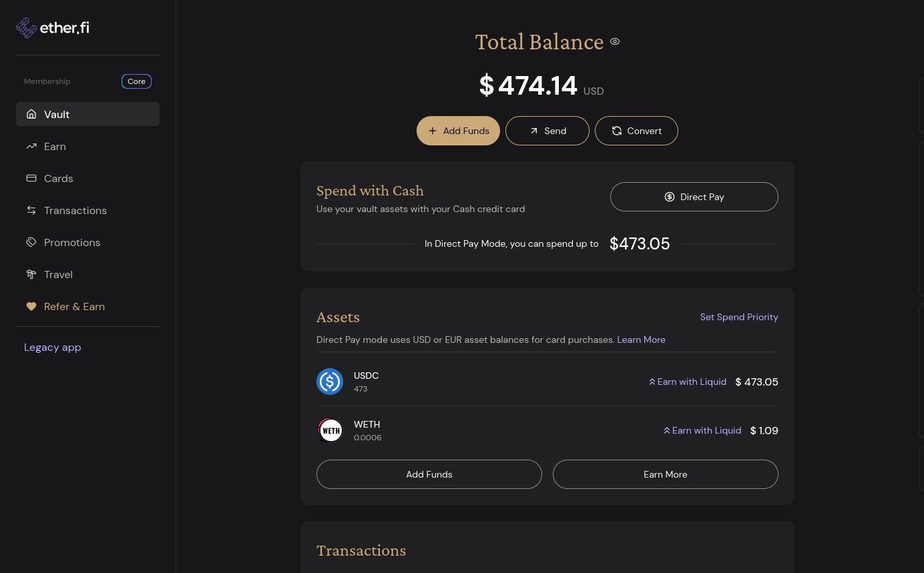Screen dimensions: 924x573
Task: Click the dollar icon in Direct Pay
Action: [670, 197]
